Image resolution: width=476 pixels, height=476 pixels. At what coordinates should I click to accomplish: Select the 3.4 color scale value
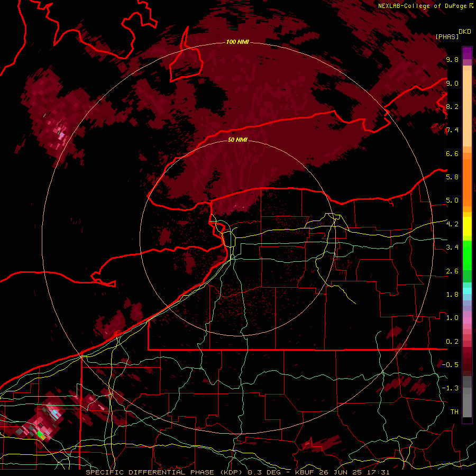[x=452, y=247]
